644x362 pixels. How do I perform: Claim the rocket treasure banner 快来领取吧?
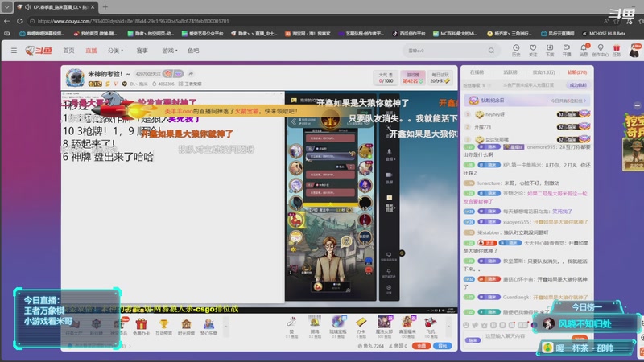pos(231,111)
